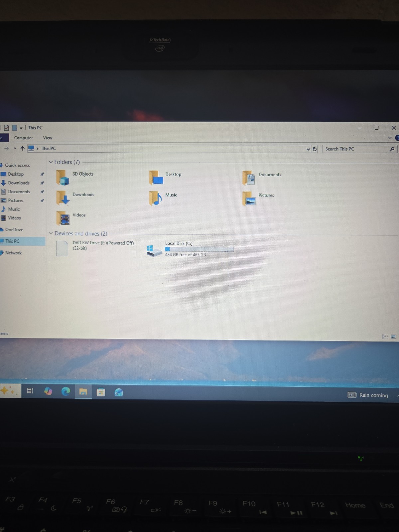
Task: Open the View ribbon tab
Action: click(48, 138)
